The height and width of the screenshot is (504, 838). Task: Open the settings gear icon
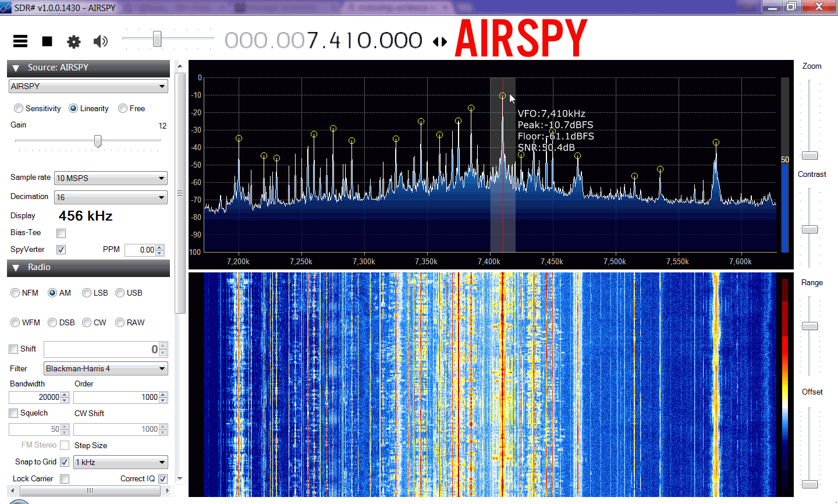pos(74,42)
